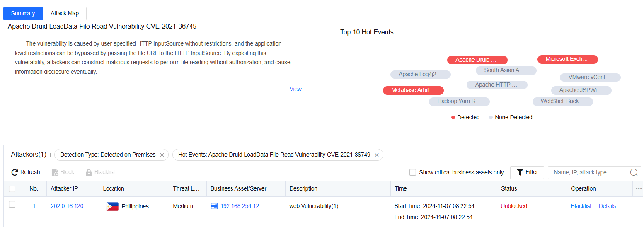Screen dimensions: 644x227
Task: Open Details for the attacker row
Action: pyautogui.click(x=607, y=206)
